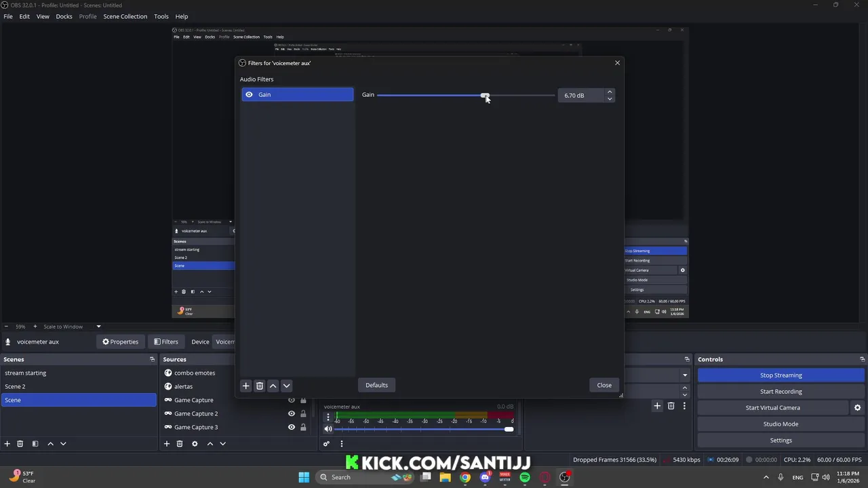Show hidden system tray icons chevron
Viewport: 868px width, 488px height.
pos(766,477)
